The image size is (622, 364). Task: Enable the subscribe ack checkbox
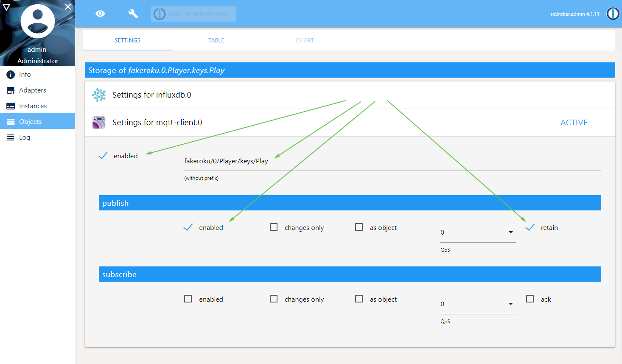tap(530, 299)
